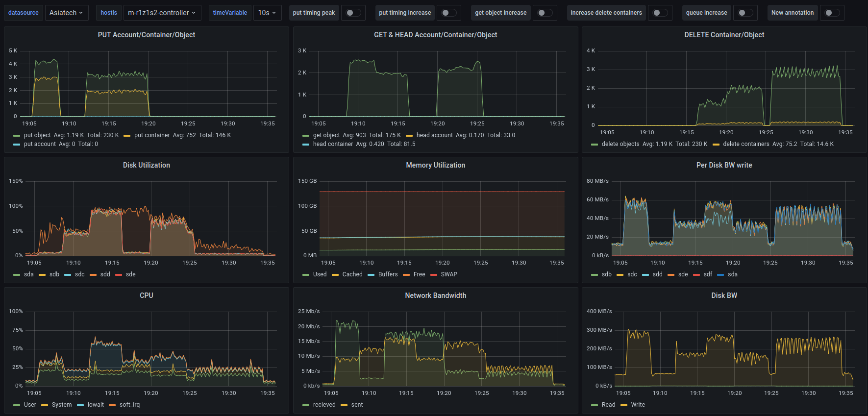Switch on the queue increase toggle
The width and height of the screenshot is (868, 416).
[x=745, y=13]
